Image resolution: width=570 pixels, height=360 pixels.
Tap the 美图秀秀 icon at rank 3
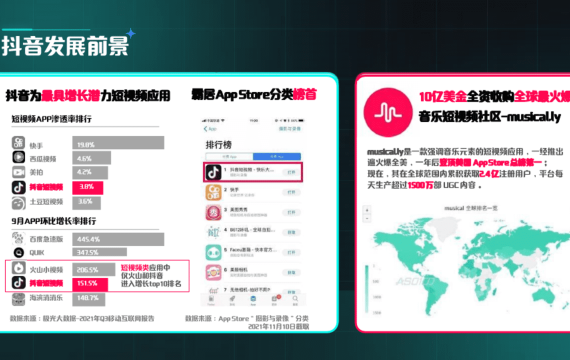(213, 212)
